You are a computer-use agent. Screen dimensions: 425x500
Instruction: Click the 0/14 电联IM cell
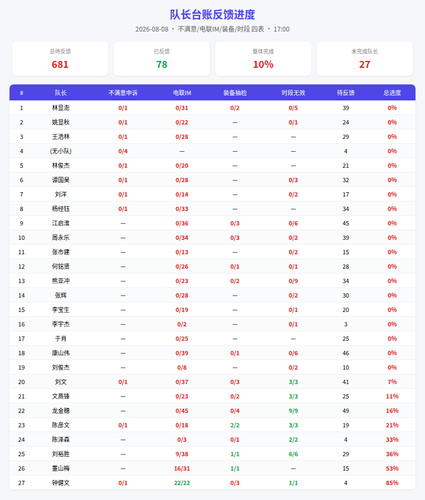182,194
